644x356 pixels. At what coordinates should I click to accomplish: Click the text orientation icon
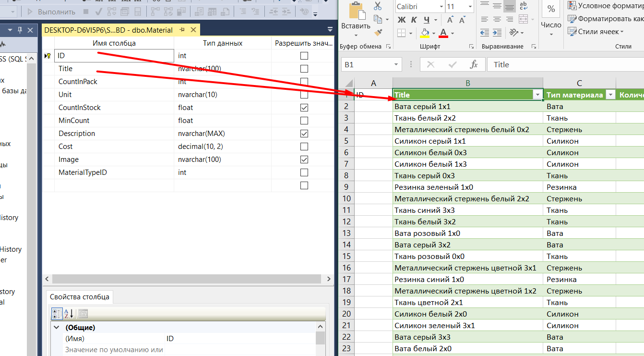tap(514, 32)
